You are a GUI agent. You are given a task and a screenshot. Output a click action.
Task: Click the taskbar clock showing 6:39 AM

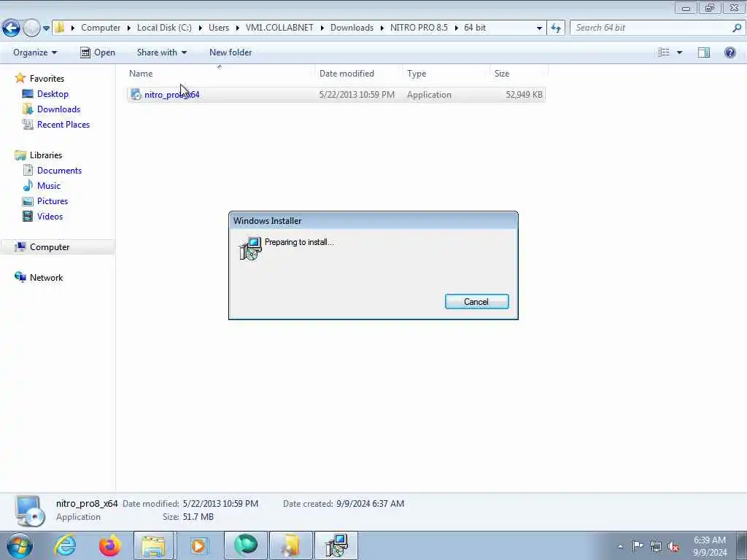(710, 546)
